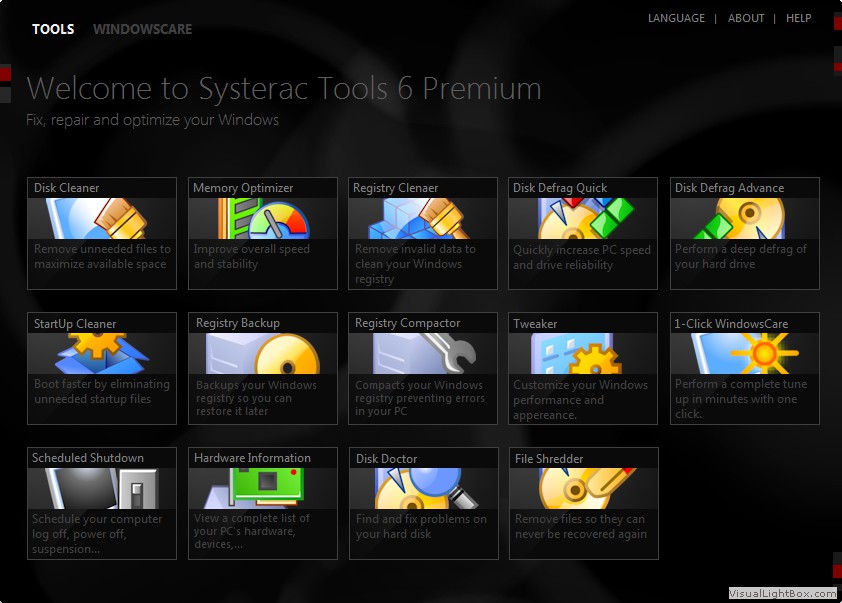The width and height of the screenshot is (842, 603).
Task: Open the LANGUAGE menu
Action: [677, 18]
